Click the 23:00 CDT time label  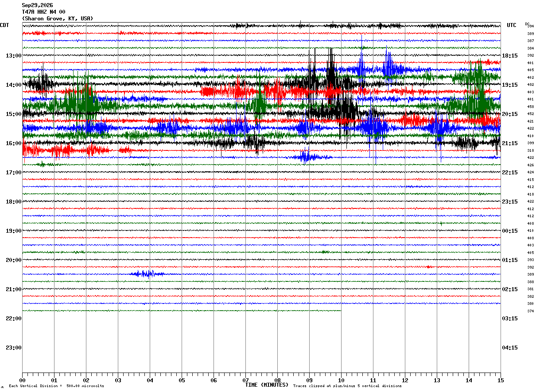[13, 348]
